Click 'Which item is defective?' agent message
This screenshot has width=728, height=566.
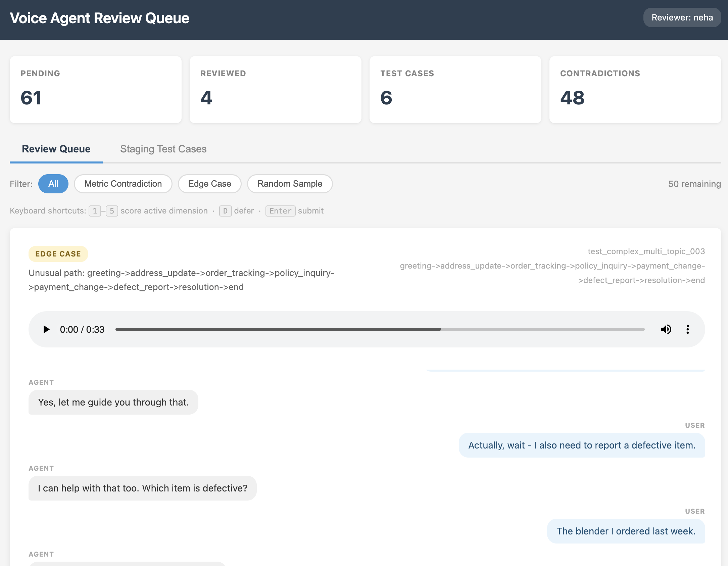point(143,488)
